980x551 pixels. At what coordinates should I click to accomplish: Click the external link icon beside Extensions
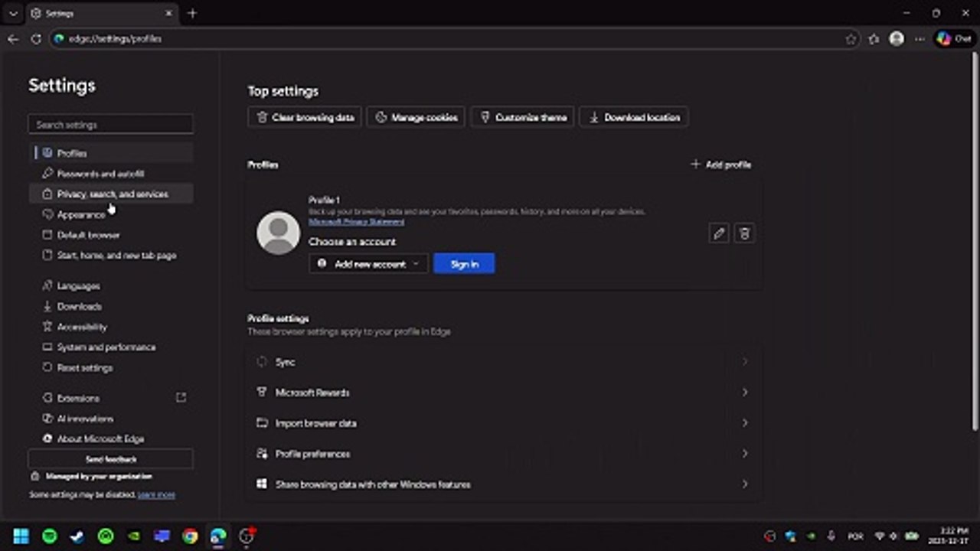181,398
